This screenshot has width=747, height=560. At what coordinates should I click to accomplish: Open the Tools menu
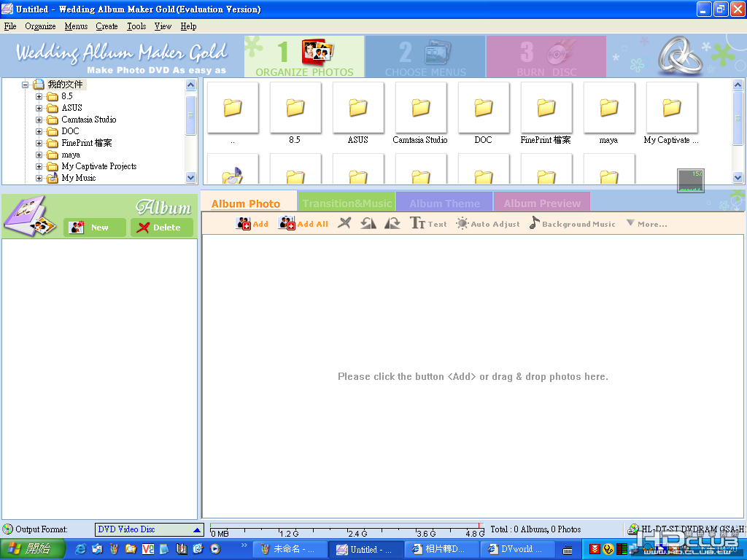click(136, 26)
